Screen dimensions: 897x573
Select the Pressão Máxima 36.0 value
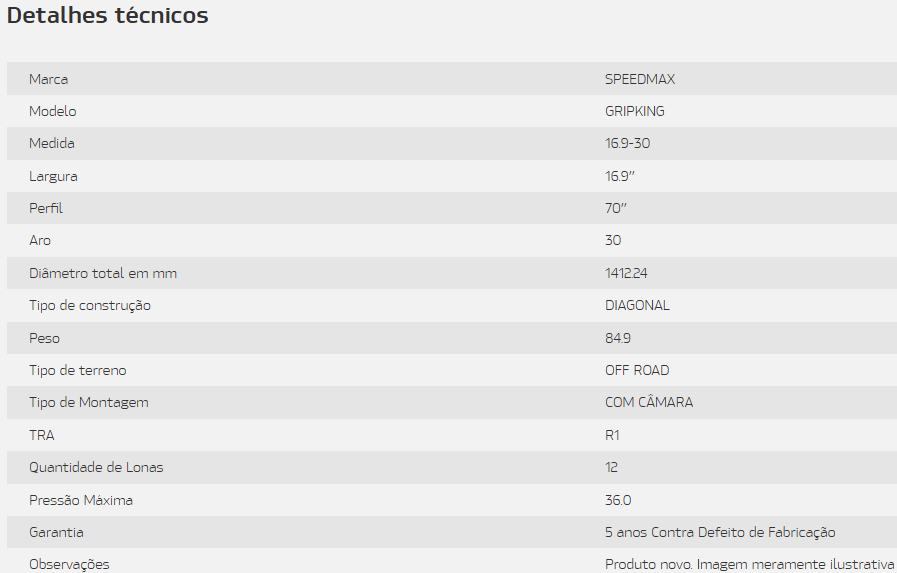click(618, 500)
